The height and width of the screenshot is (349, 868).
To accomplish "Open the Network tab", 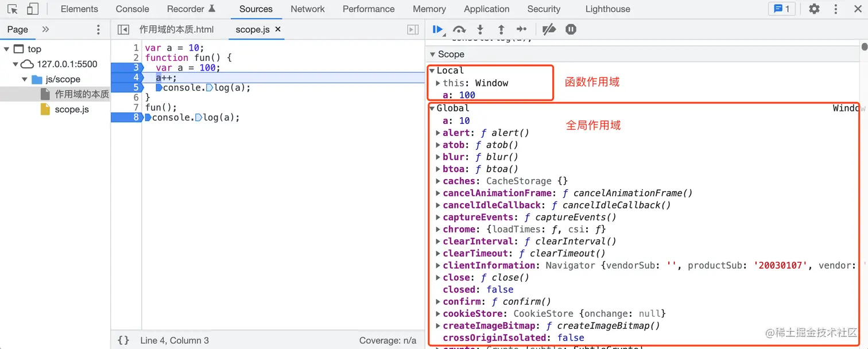I will click(308, 9).
